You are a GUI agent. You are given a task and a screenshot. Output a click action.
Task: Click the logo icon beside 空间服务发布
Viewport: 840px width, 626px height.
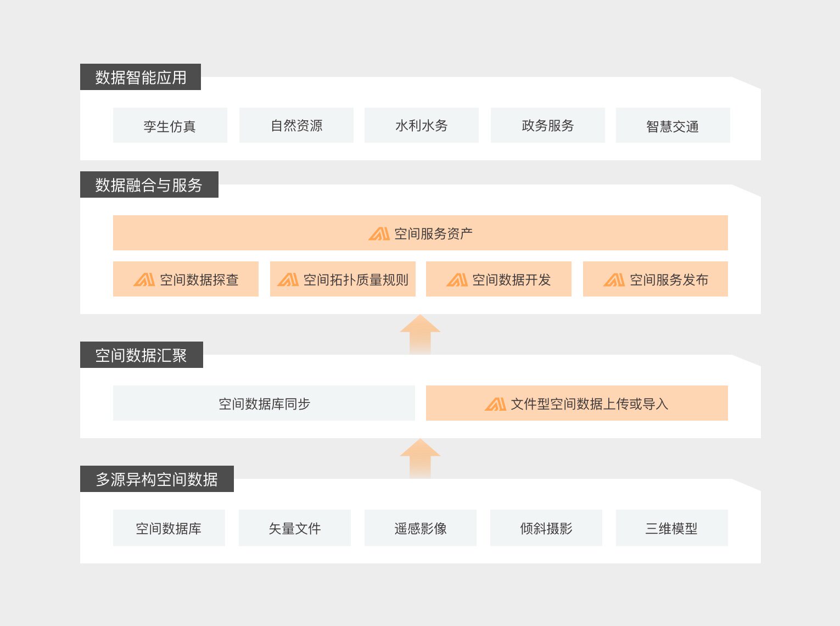[614, 280]
